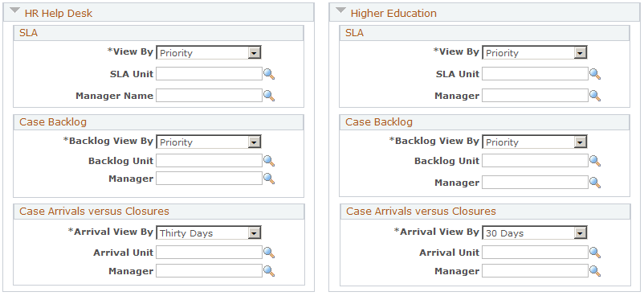This screenshot has height=296, width=644.
Task: Open the 30 Days Arrival View By dropdown
Action: pyautogui.click(x=535, y=233)
